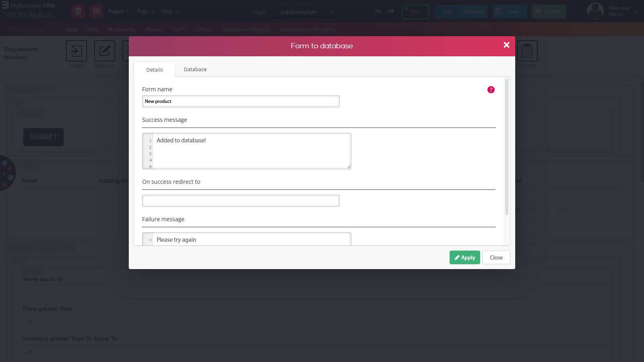Viewport: 644px width, 362px height.
Task: Click the Close button in the dialog
Action: (x=496, y=257)
